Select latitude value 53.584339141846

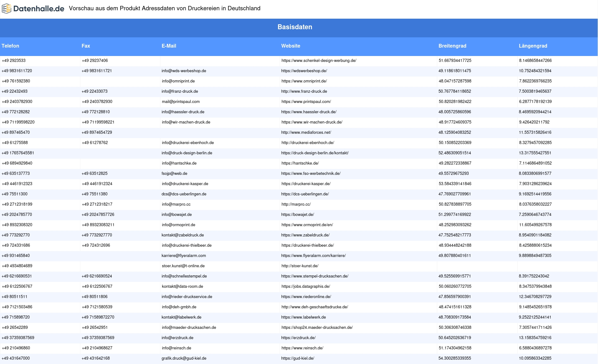[x=455, y=184]
